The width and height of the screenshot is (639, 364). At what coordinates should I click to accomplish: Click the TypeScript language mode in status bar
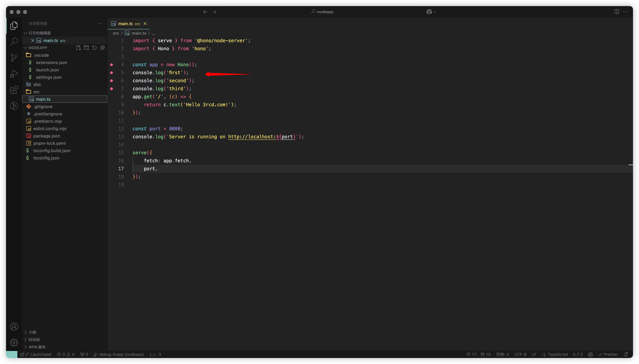pyautogui.click(x=558, y=354)
